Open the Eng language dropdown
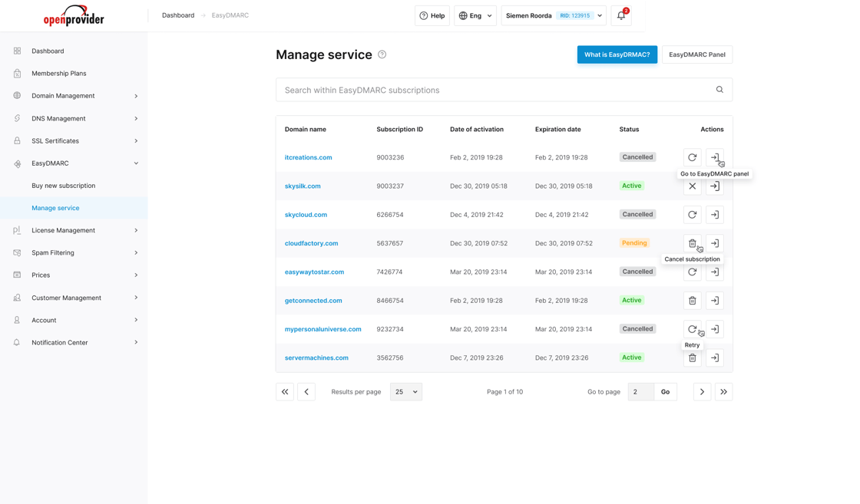 (475, 15)
